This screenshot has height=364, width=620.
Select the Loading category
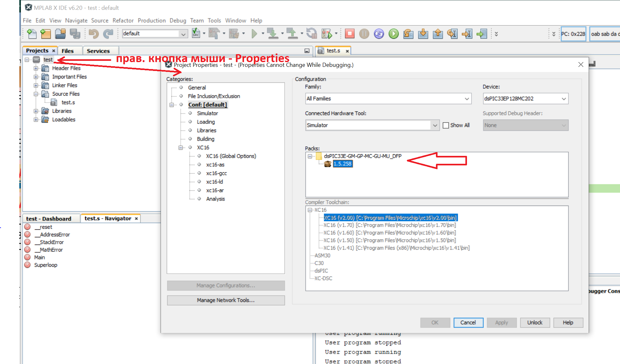tap(206, 122)
